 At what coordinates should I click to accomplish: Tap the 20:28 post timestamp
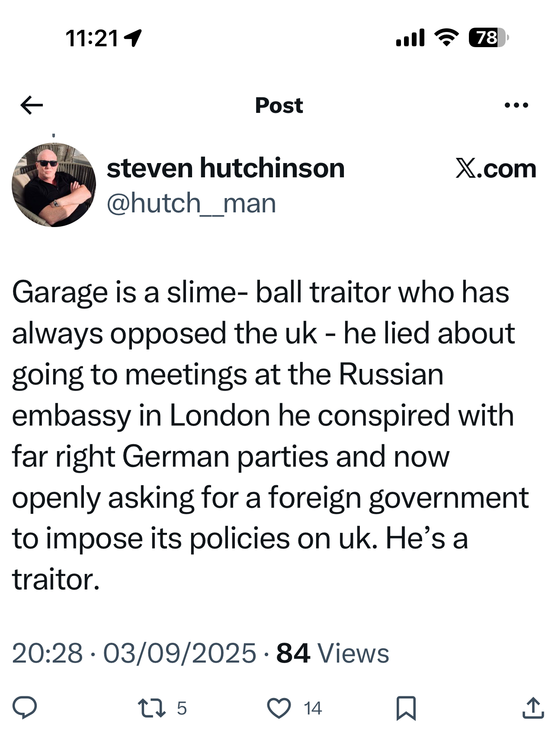(x=47, y=653)
